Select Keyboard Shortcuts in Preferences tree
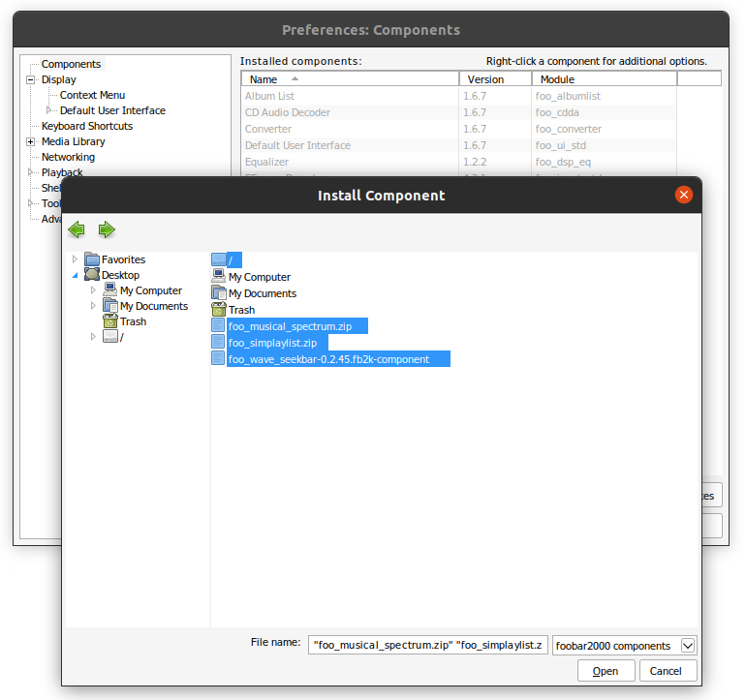746x700 pixels. [87, 126]
